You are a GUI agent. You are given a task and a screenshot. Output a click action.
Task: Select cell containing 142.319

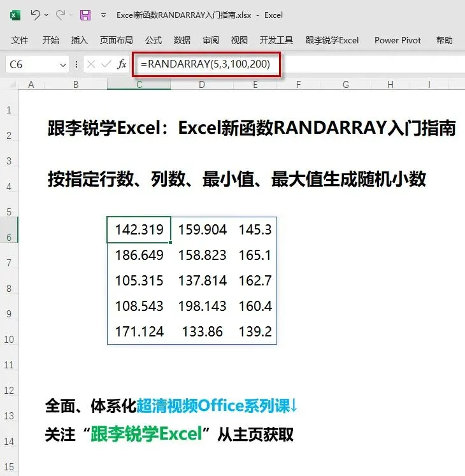139,230
